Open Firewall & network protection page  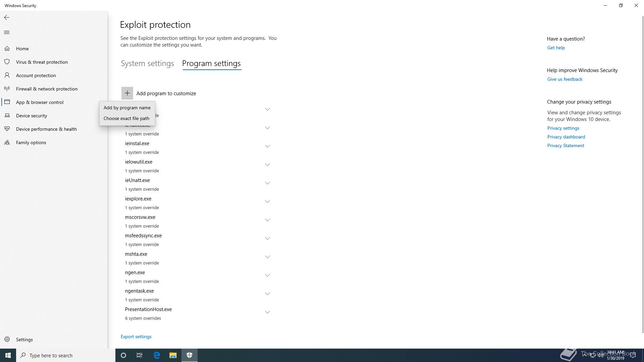(x=47, y=89)
